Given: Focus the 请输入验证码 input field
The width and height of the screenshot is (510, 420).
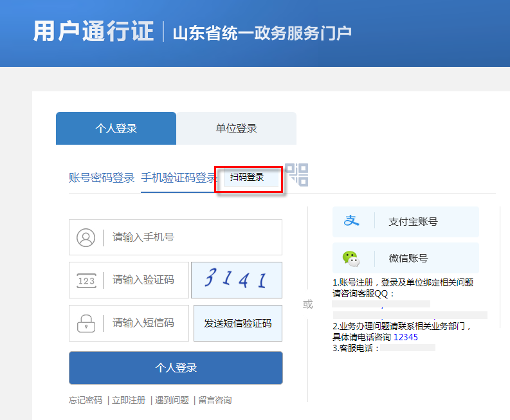Looking at the screenshot, I should [x=147, y=280].
